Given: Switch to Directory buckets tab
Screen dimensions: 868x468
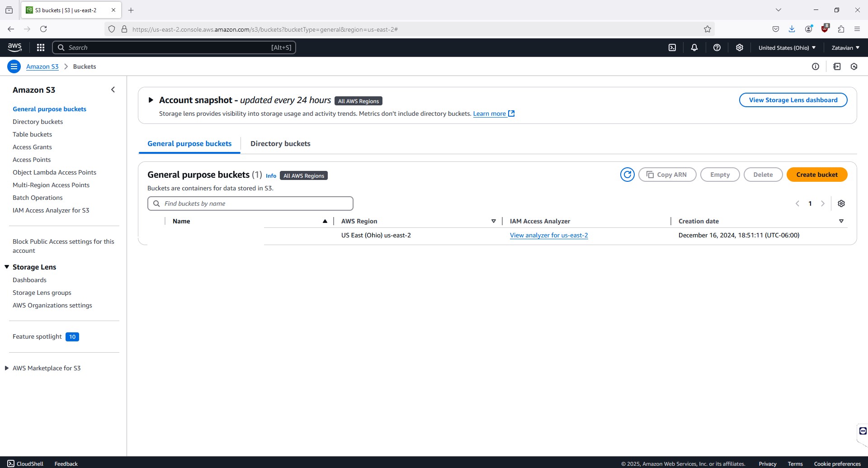Looking at the screenshot, I should 280,143.
